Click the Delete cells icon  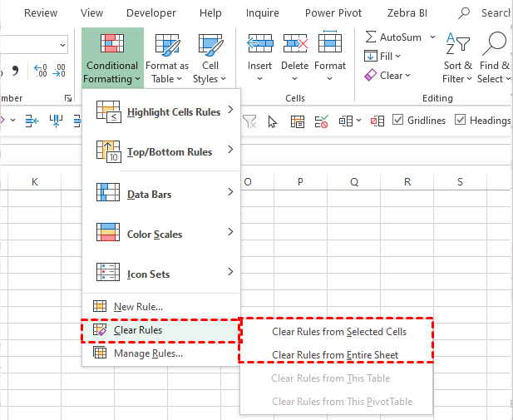tap(295, 43)
